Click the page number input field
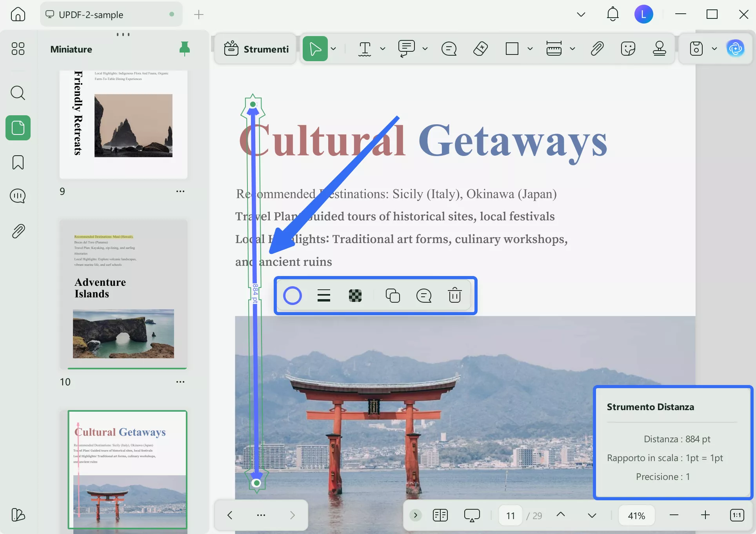The width and height of the screenshot is (756, 534). (510, 515)
